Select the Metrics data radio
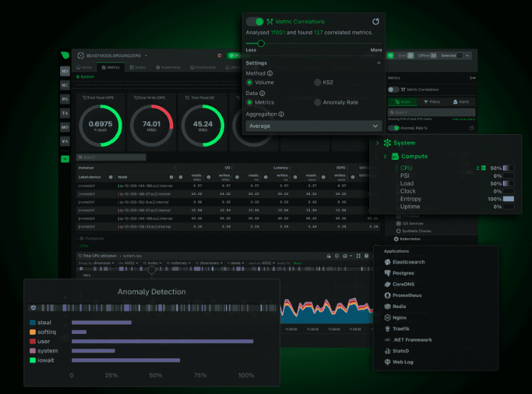This screenshot has height=394, width=532. point(249,102)
